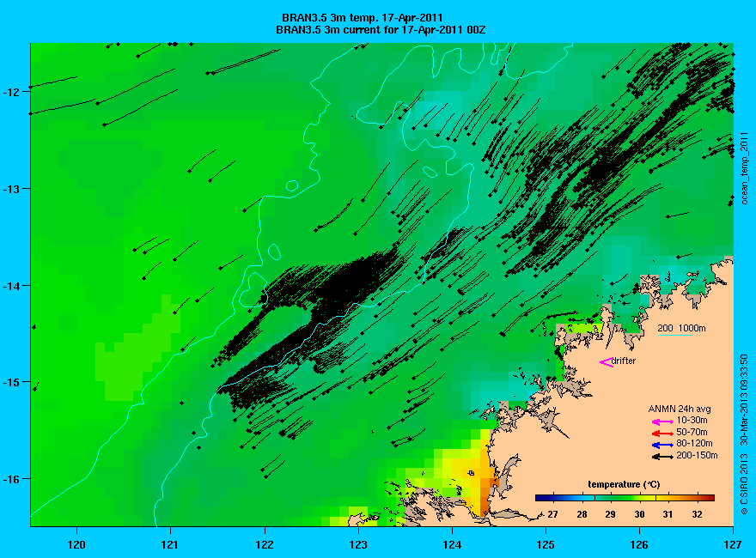This screenshot has height=558, width=756.
Task: Click color bar value 29
Action: pos(610,514)
